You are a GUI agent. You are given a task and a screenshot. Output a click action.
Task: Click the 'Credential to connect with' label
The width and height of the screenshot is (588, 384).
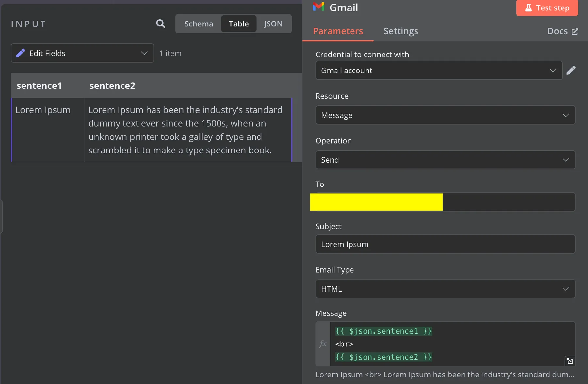click(362, 54)
